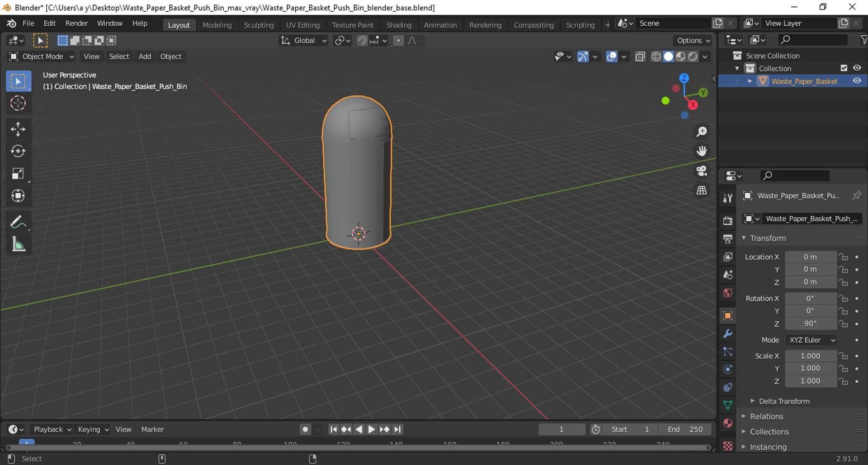Switch to material preview shading
This screenshot has width=868, height=465.
pyautogui.click(x=680, y=57)
